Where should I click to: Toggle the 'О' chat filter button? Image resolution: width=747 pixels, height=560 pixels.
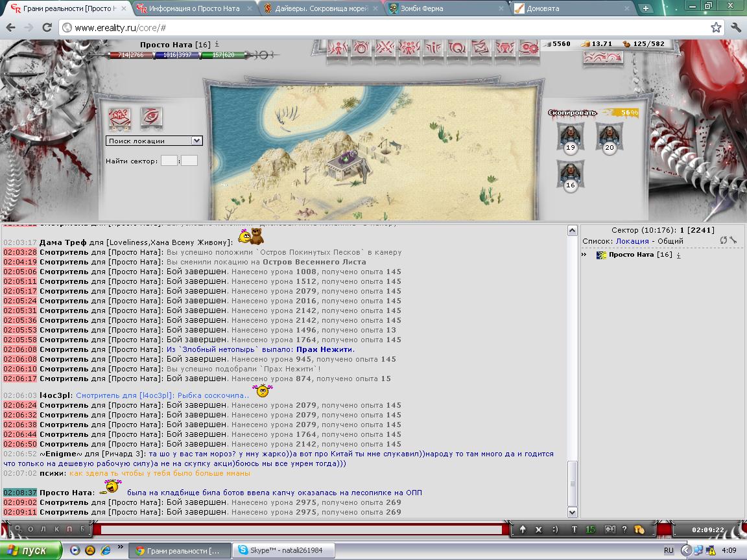(x=30, y=530)
